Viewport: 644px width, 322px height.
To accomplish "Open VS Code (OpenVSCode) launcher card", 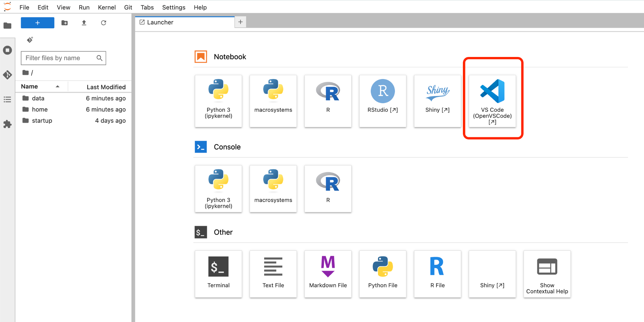I will tap(492, 101).
